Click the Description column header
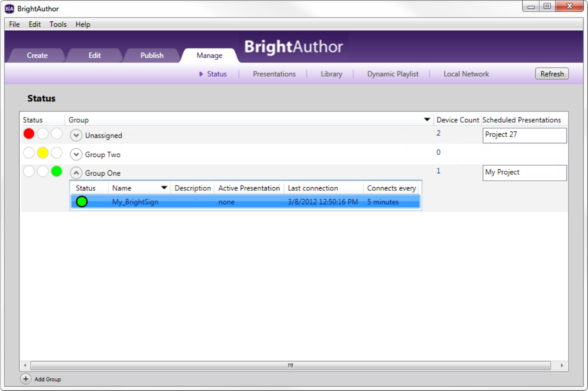This screenshot has width=588, height=391. tap(193, 188)
